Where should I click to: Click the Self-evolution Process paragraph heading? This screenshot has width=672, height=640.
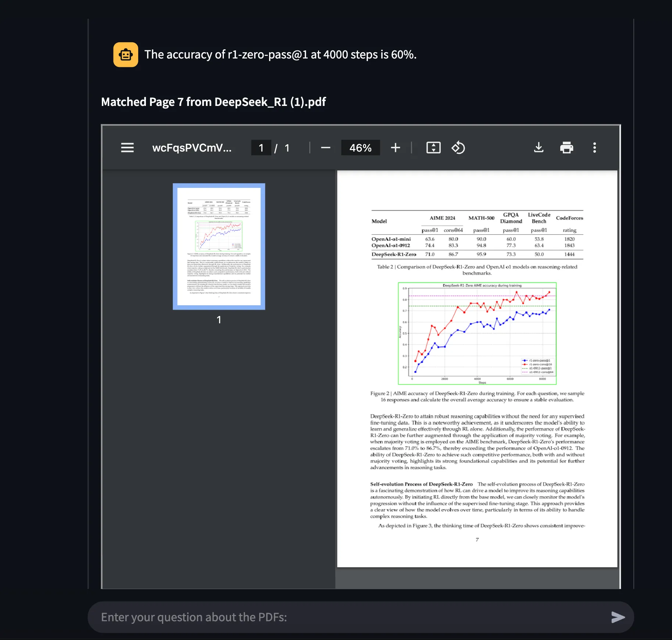pos(421,484)
